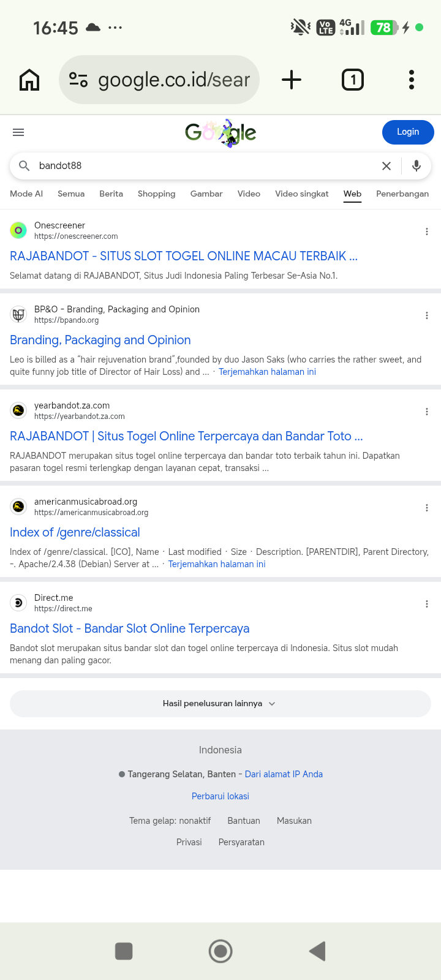Tap the Android back navigation button
This screenshot has width=441, height=980.
point(317,951)
